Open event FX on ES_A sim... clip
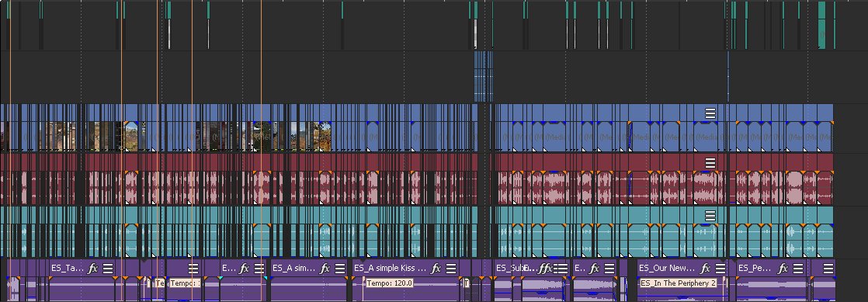 pyautogui.click(x=325, y=269)
